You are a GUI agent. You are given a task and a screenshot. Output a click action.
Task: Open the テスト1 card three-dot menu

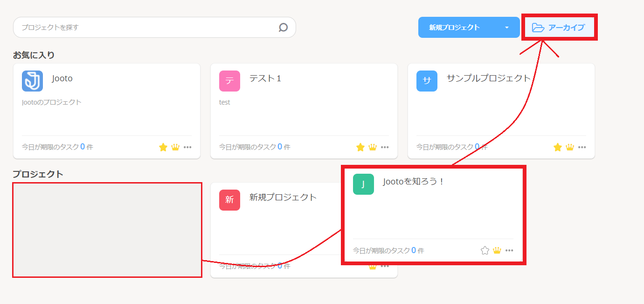point(385,147)
